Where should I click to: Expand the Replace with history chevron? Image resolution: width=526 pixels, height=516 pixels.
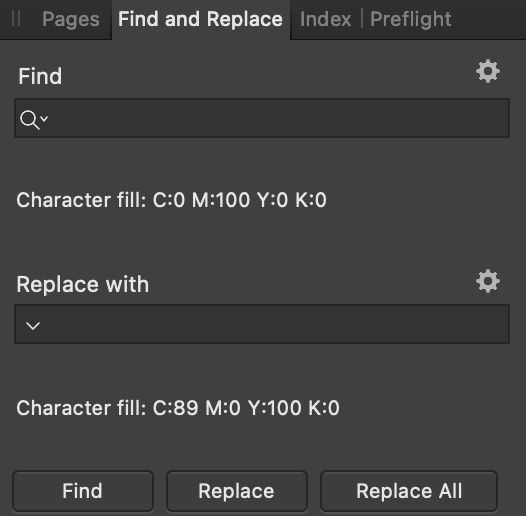click(33, 325)
